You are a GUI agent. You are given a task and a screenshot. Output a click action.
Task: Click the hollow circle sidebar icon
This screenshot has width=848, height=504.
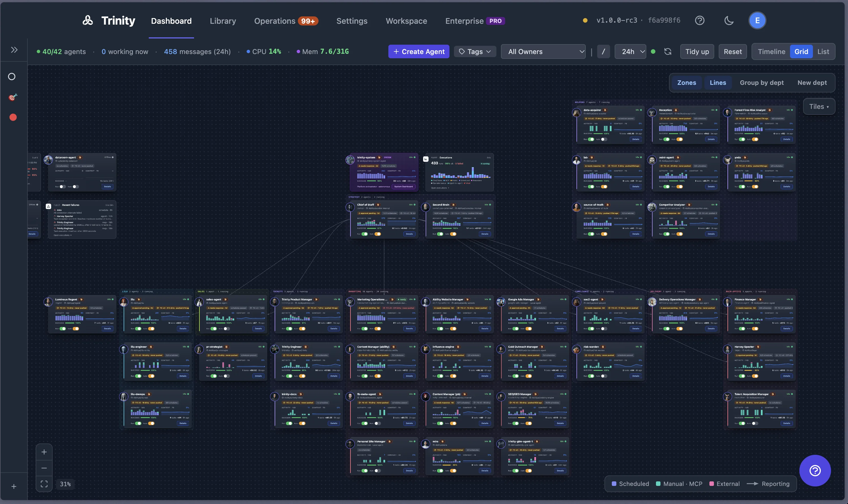(12, 76)
